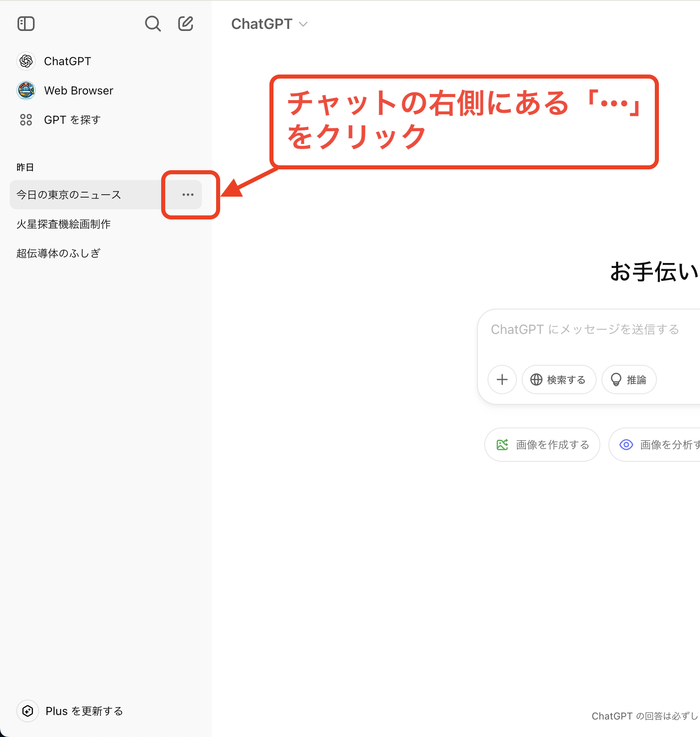Click the Plus を更新する upgrade icon
The height and width of the screenshot is (737, 700).
(27, 711)
